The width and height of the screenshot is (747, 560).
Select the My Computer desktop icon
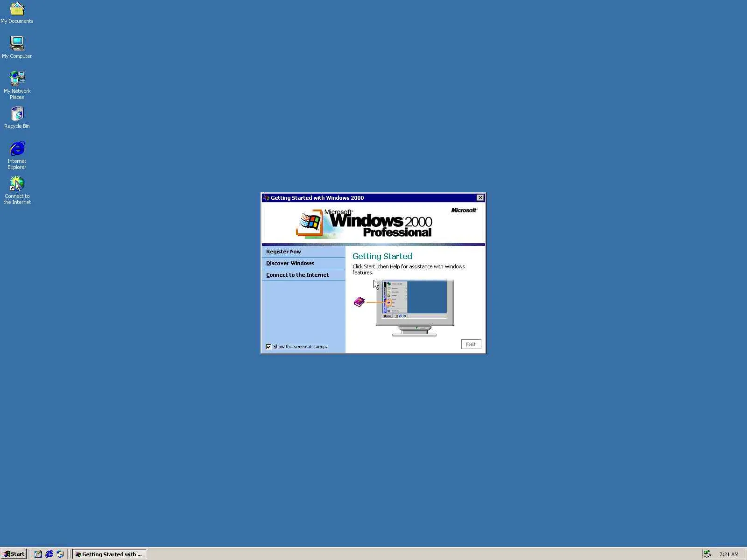(17, 47)
